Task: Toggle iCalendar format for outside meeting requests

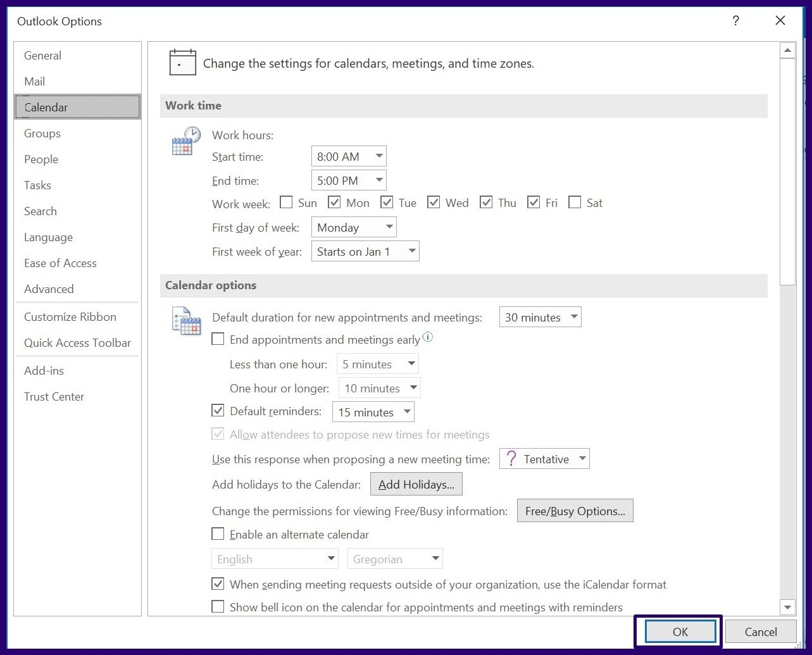Action: coord(218,584)
